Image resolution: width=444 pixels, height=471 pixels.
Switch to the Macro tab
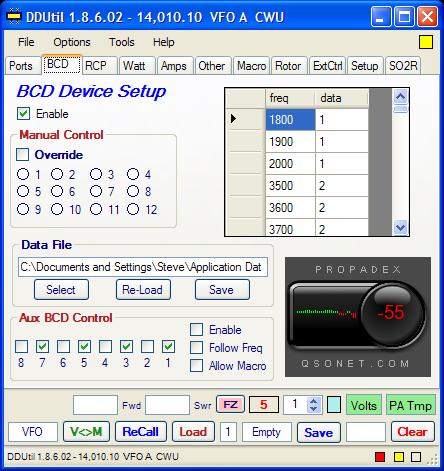(252, 66)
